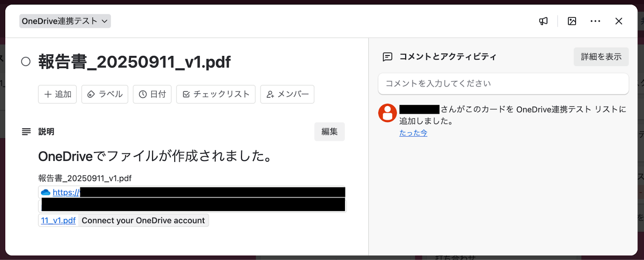The image size is (644, 260).
Task: Open the card cover image icon
Action: click(x=572, y=21)
